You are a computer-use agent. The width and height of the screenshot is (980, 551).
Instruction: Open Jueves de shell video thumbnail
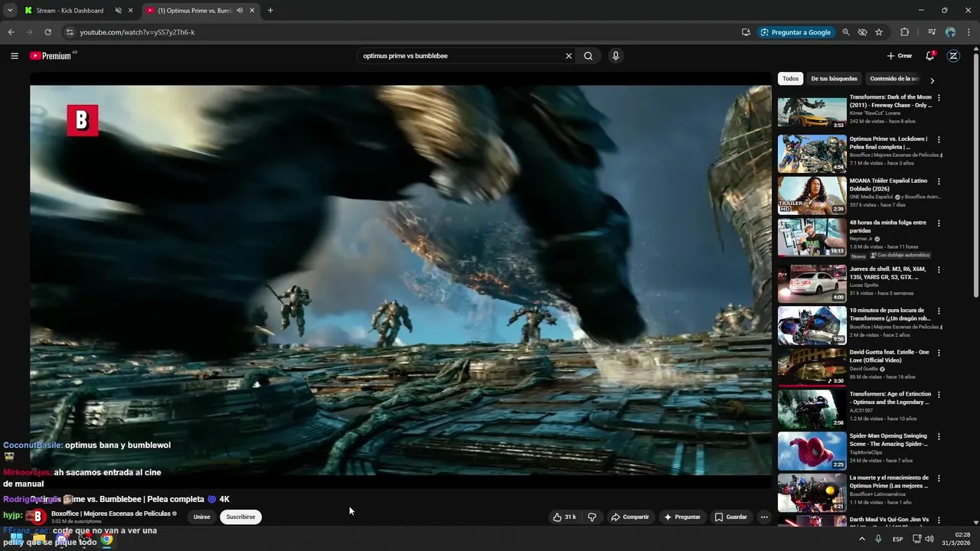[x=812, y=284]
